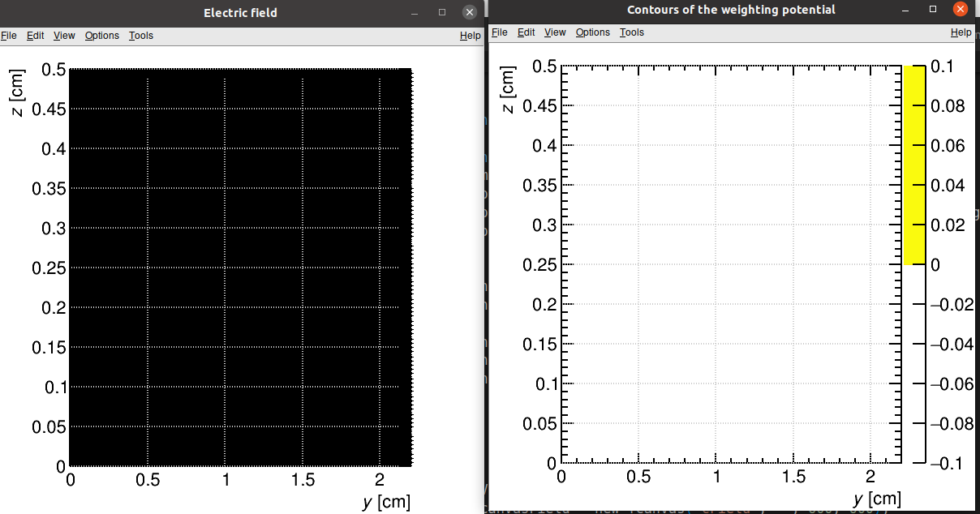
Task: Open View menu in weighting potential window
Action: pos(555,32)
